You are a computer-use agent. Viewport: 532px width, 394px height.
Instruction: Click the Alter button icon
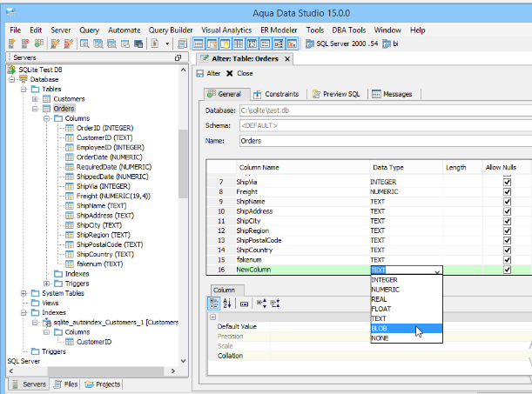pyautogui.click(x=200, y=74)
